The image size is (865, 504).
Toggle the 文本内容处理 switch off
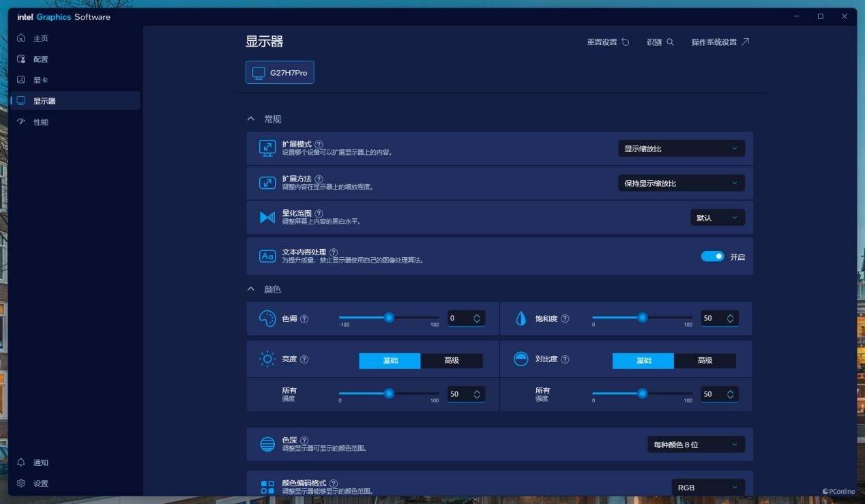[x=712, y=256]
